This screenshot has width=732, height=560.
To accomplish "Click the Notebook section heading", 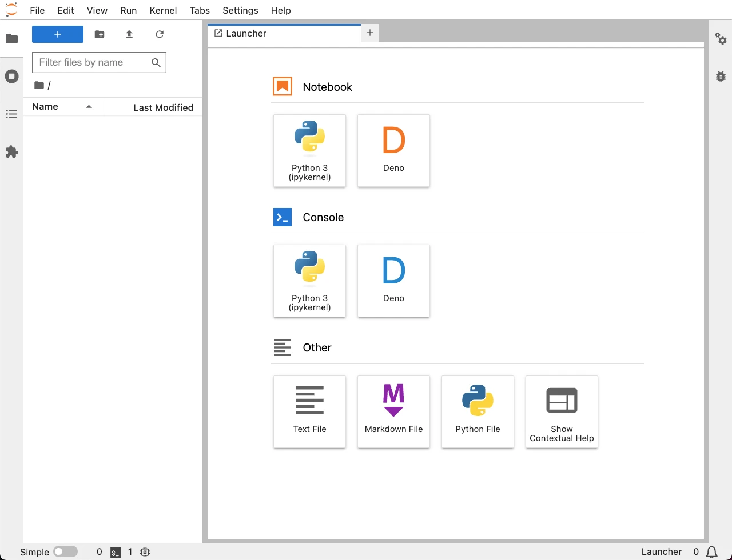I will click(327, 87).
